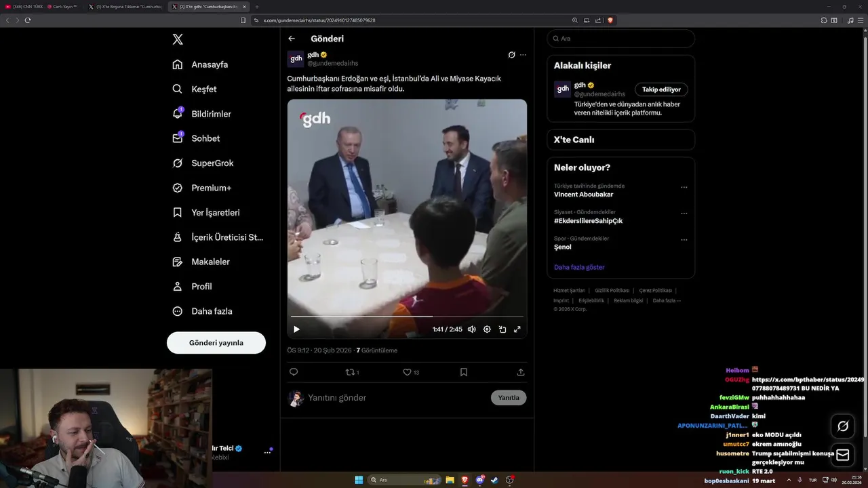Open Profil page

193,287
